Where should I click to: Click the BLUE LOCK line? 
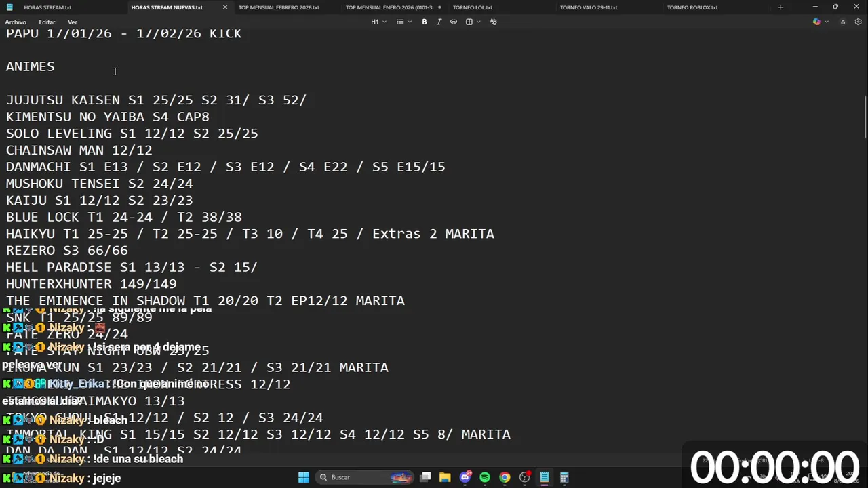(124, 217)
